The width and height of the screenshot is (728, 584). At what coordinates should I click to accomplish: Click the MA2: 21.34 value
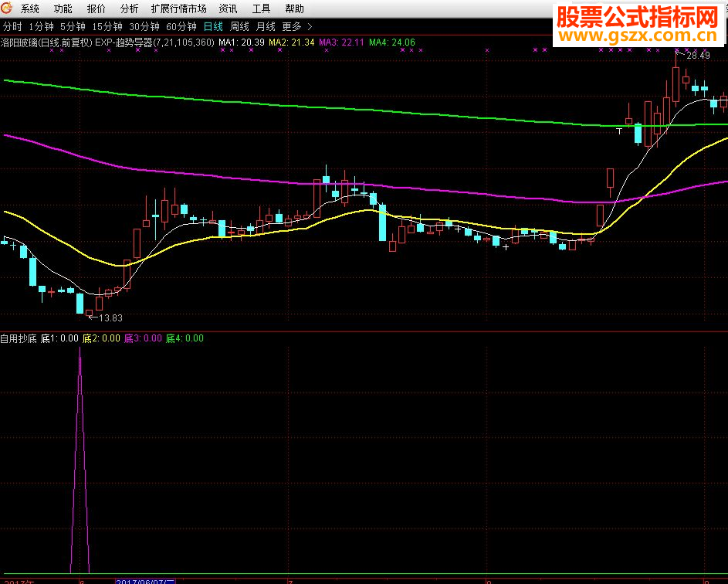(x=292, y=42)
